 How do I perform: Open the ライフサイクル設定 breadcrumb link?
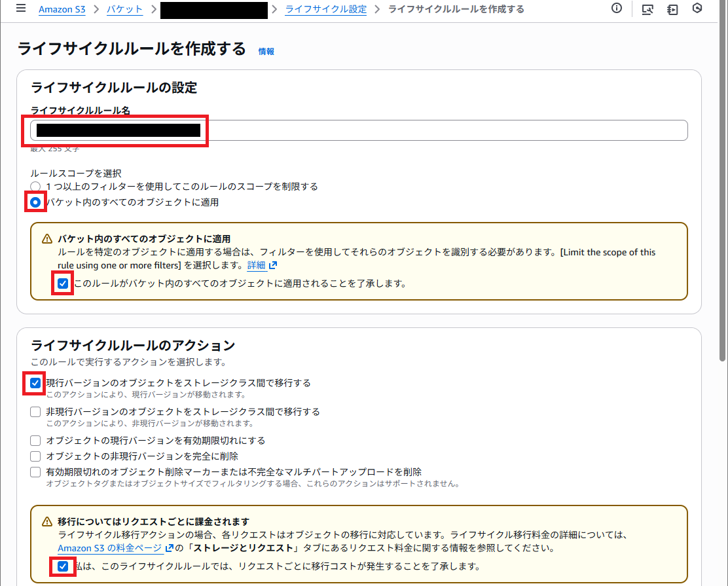click(x=325, y=9)
